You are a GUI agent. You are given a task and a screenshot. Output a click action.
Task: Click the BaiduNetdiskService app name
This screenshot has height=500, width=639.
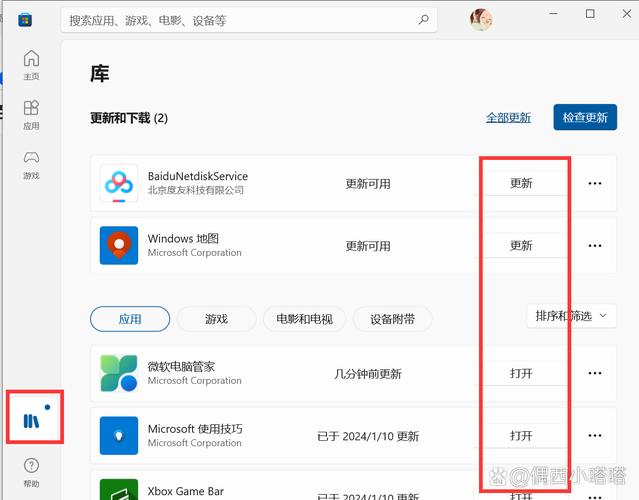[x=198, y=176]
